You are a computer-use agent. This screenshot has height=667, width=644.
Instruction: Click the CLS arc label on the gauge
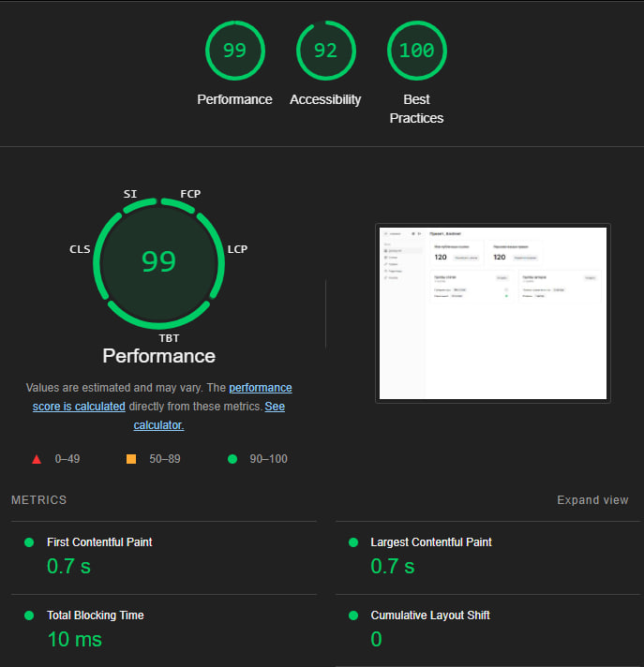80,249
